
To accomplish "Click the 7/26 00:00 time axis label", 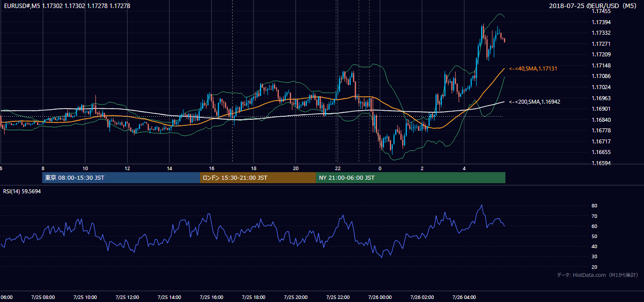I will tap(379, 297).
